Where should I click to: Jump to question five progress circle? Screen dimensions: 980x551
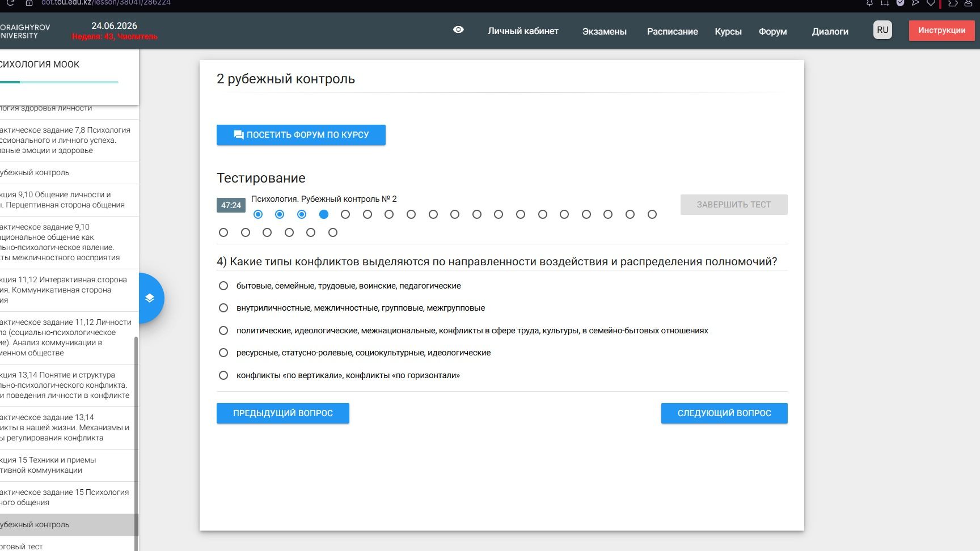(345, 214)
